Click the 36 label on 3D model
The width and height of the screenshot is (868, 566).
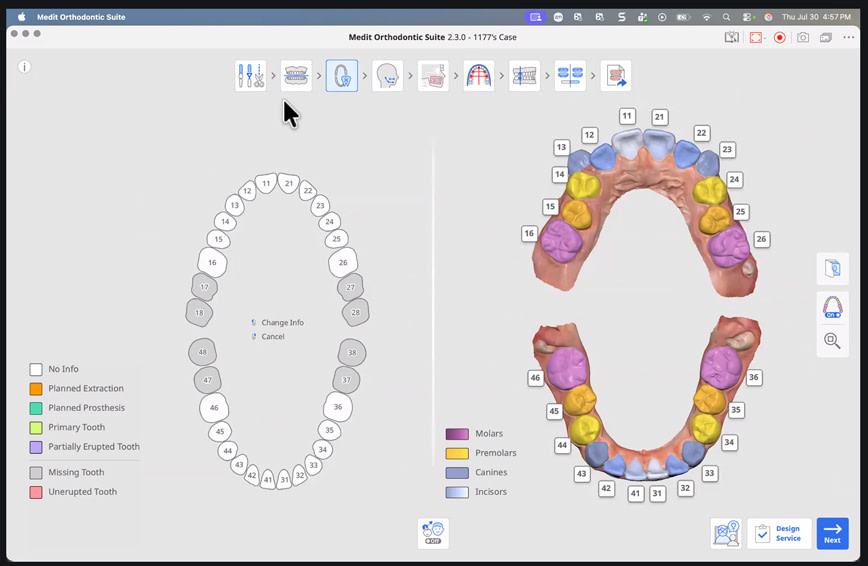[x=753, y=377]
